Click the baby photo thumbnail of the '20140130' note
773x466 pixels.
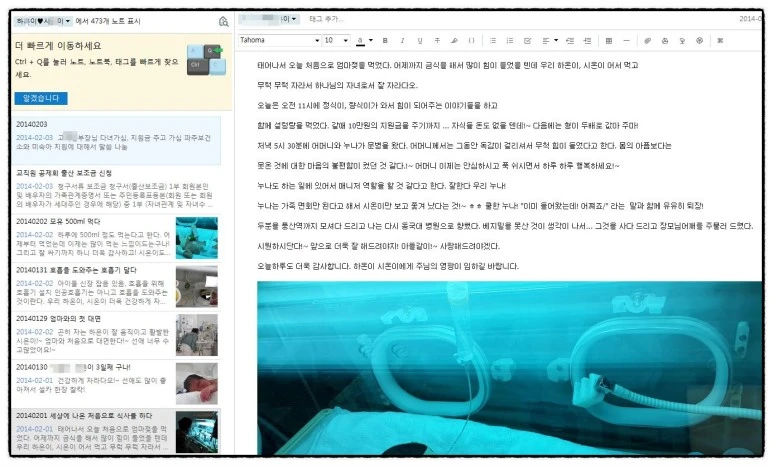(x=197, y=384)
